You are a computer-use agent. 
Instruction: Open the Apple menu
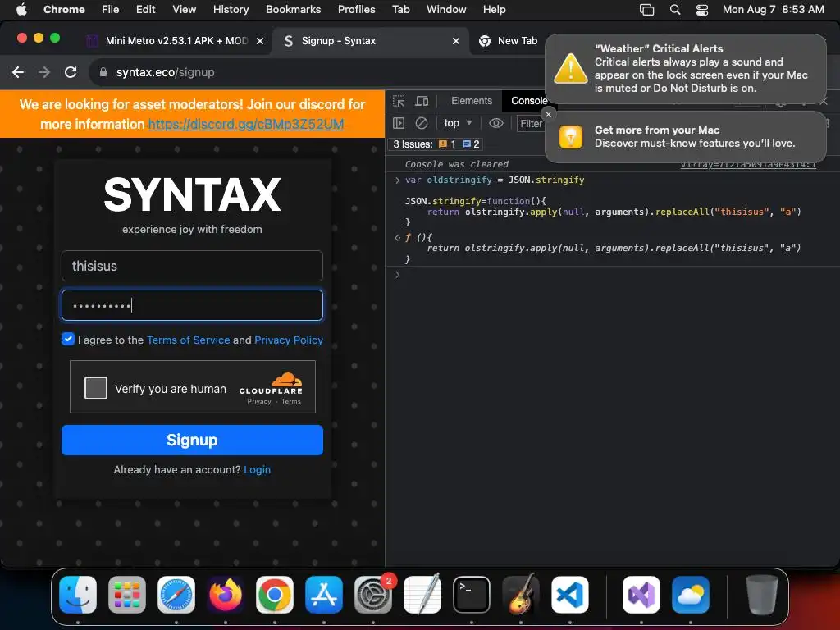tap(21, 10)
